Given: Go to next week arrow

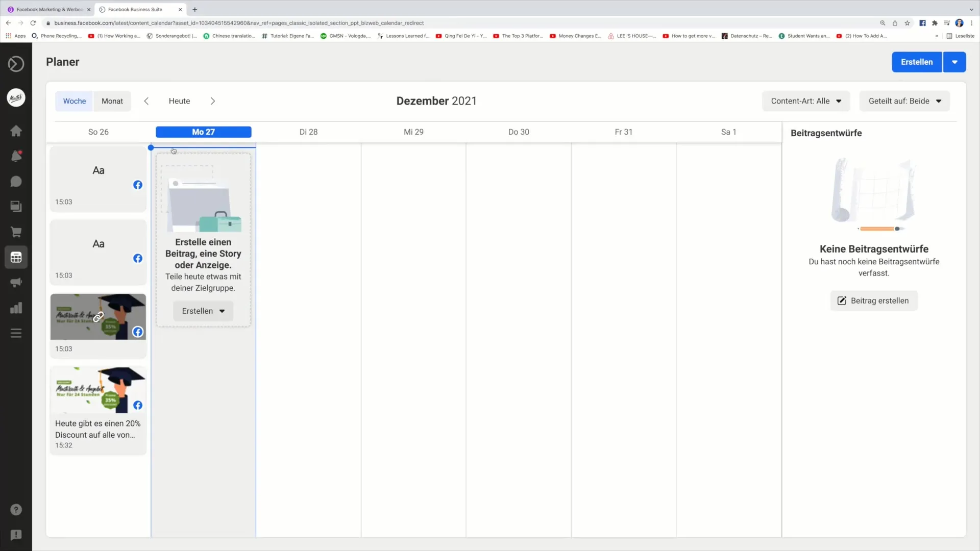Looking at the screenshot, I should tap(213, 101).
